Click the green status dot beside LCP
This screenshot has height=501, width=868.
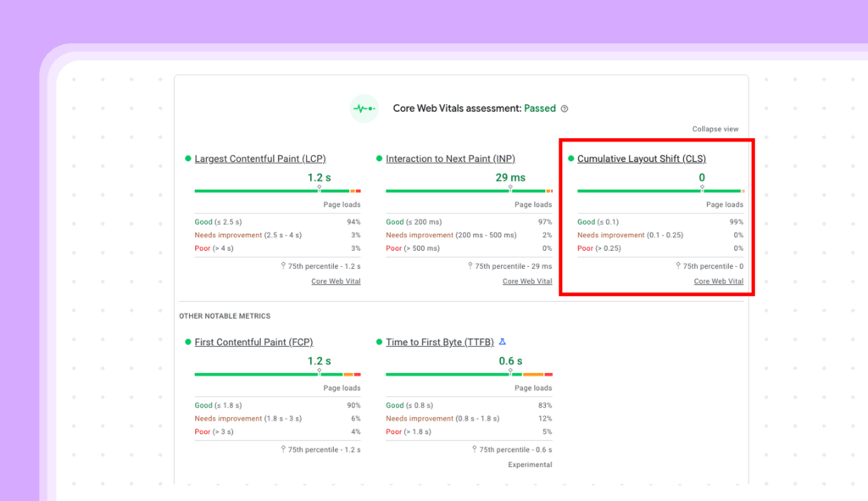coord(188,158)
